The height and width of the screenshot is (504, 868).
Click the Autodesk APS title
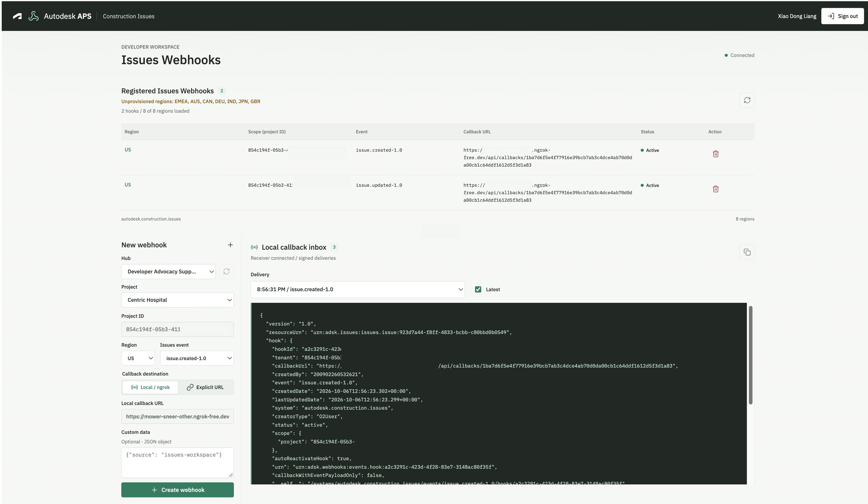(67, 16)
